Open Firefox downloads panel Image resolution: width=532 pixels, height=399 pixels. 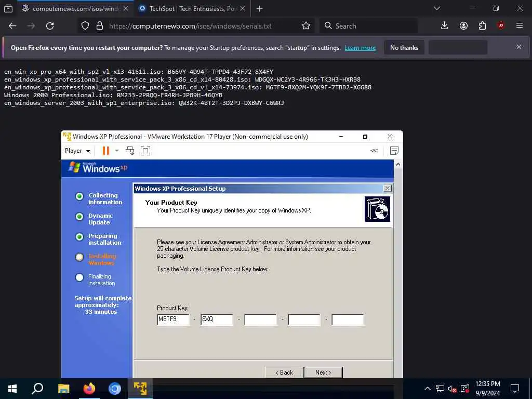(445, 26)
